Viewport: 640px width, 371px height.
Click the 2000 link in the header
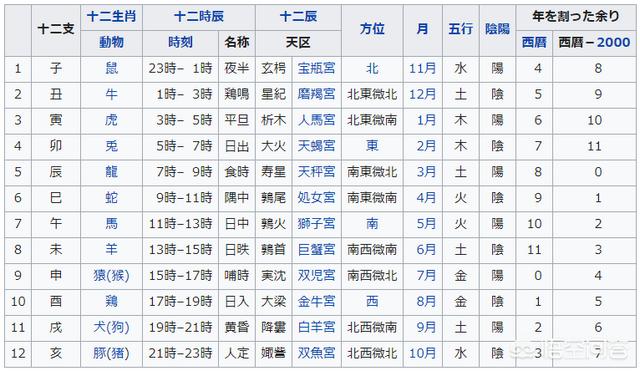pos(613,42)
